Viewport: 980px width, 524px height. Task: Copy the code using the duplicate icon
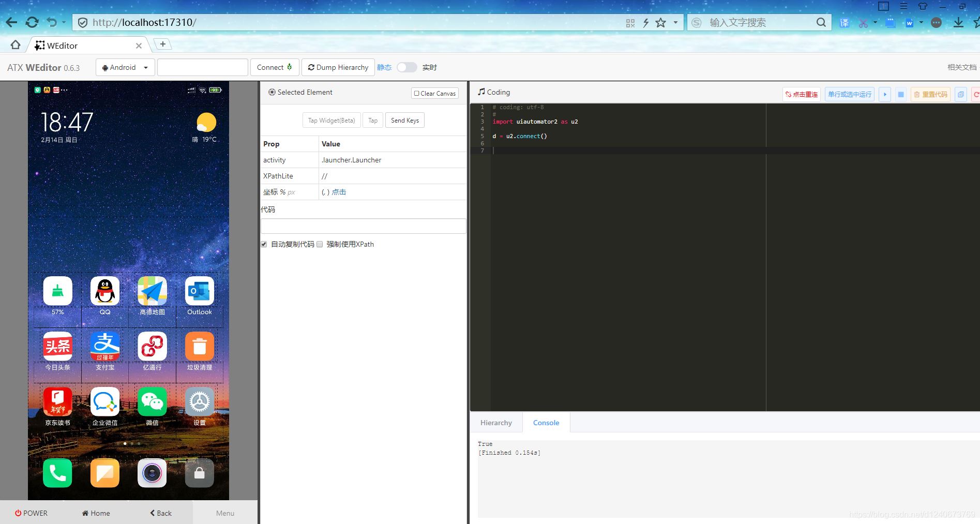(x=960, y=94)
